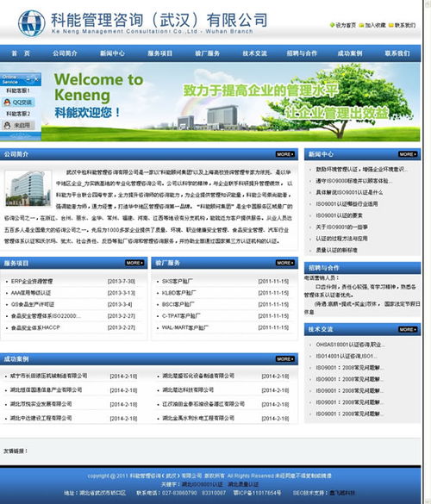This screenshot has height=504, width=431.
Task: Open the 验厂服务 nav menu item
Action: [207, 53]
